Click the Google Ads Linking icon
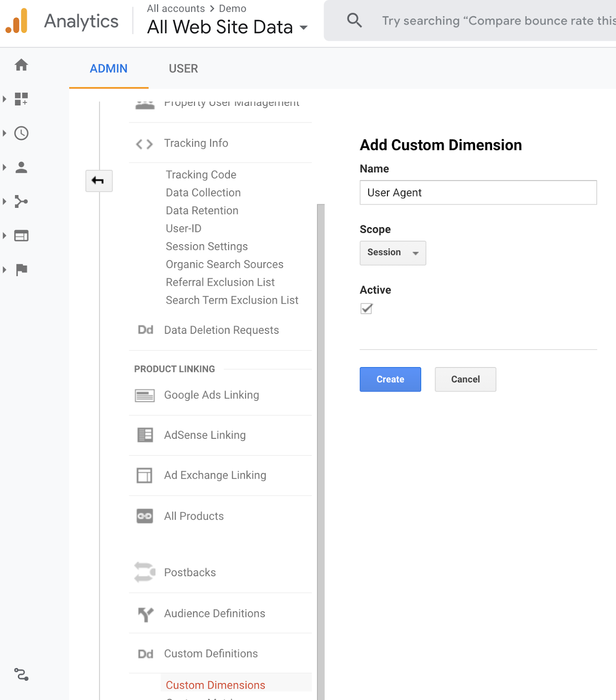The height and width of the screenshot is (700, 616). 144,395
